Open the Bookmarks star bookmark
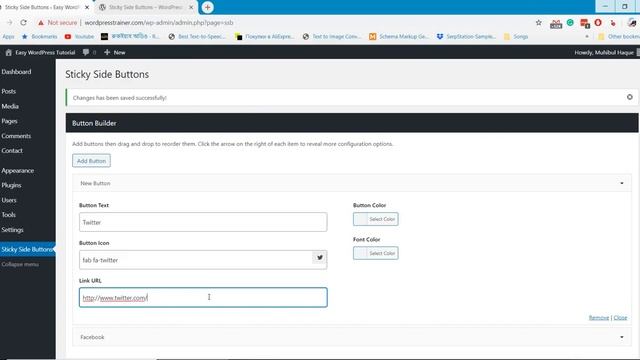640x360 pixels. [40, 36]
